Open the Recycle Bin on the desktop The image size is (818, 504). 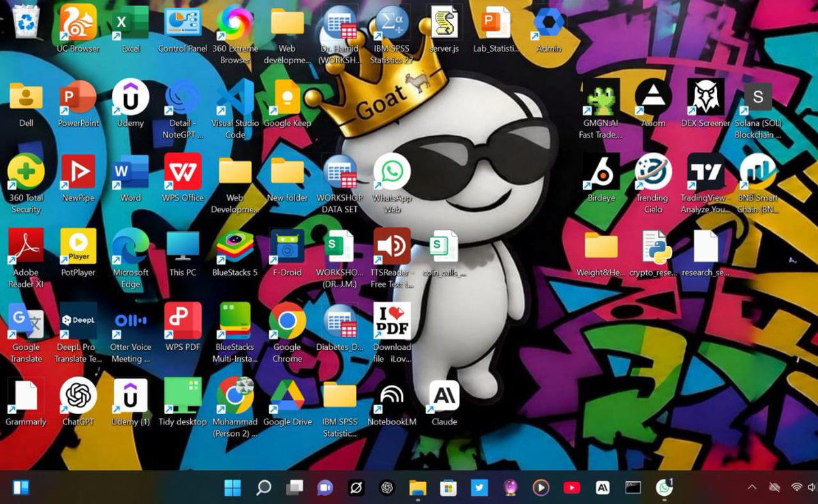click(x=27, y=21)
